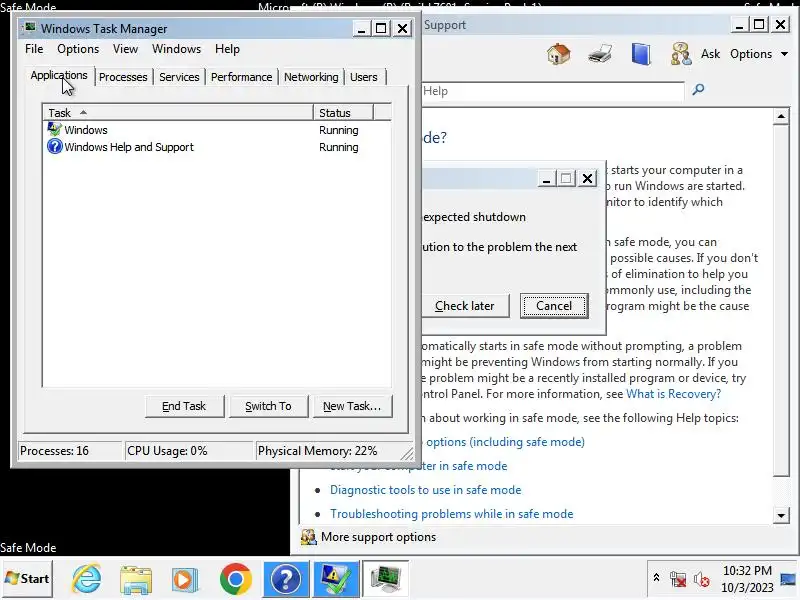Select the Windows task row
Screen dimensions: 800x600
click(x=217, y=130)
